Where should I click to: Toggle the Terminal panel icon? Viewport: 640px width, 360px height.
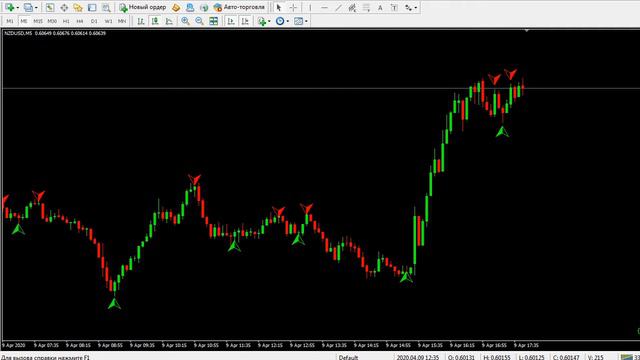92,7
